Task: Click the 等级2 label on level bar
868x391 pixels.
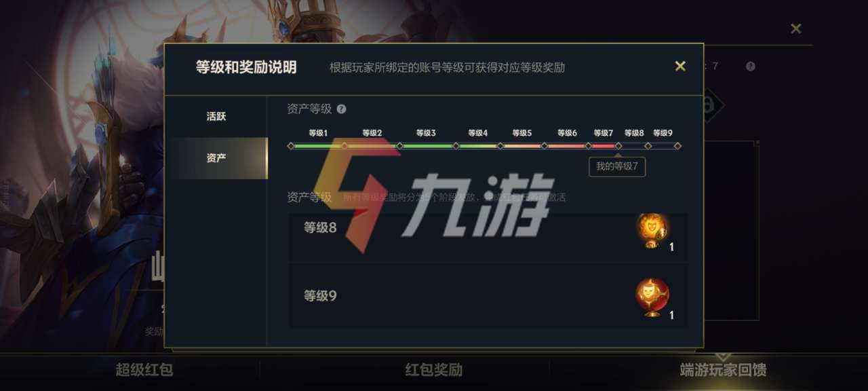Action: point(372,133)
